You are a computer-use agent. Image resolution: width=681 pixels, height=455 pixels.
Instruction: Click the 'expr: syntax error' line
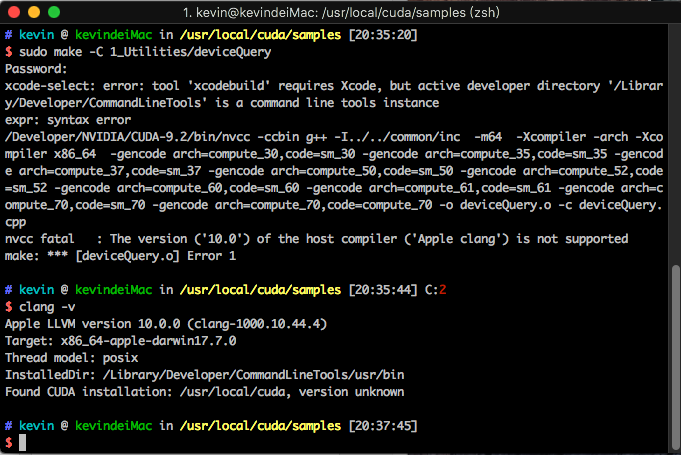pyautogui.click(x=68, y=120)
